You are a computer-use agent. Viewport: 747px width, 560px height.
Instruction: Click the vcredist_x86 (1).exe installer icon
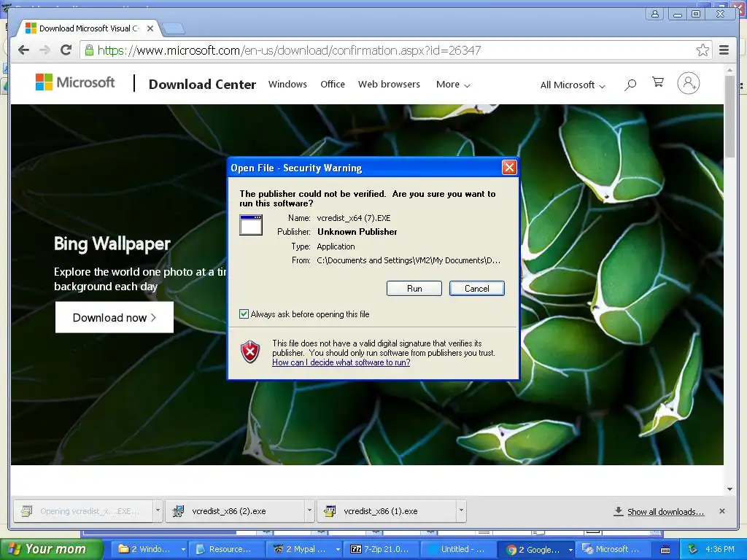pos(330,511)
